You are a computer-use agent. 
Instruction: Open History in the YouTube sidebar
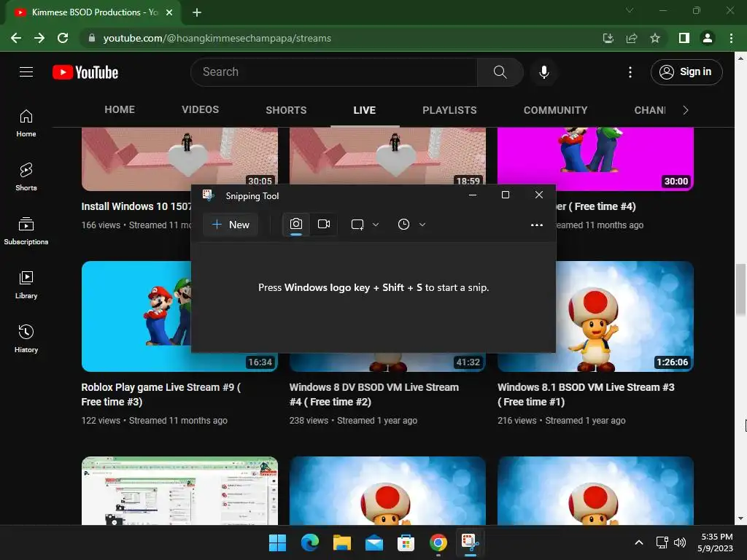click(26, 338)
